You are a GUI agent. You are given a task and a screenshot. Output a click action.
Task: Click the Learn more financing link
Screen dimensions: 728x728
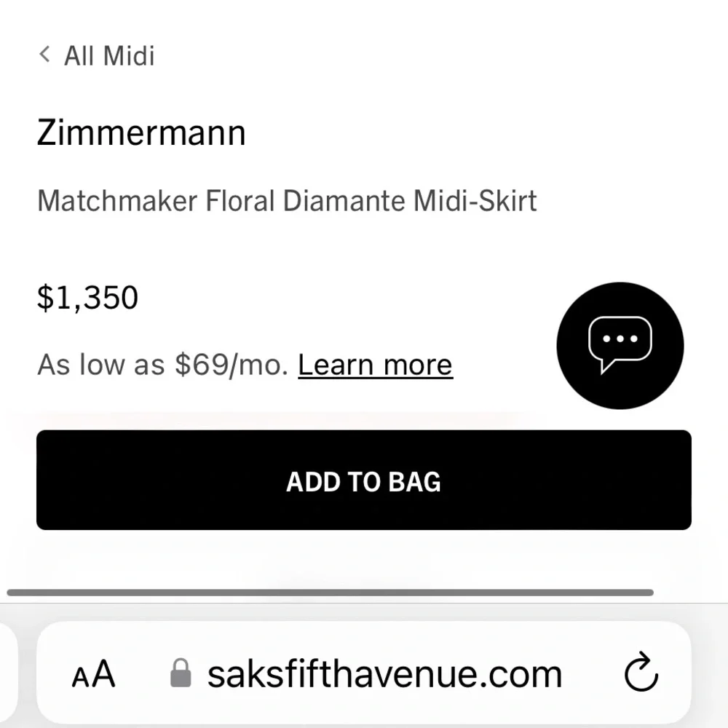(375, 365)
